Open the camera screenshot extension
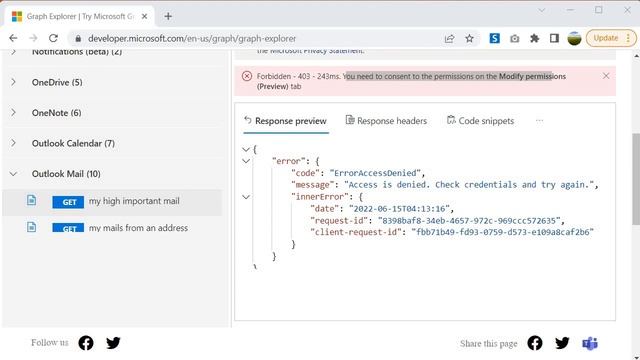This screenshot has width=640, height=360. click(x=515, y=38)
